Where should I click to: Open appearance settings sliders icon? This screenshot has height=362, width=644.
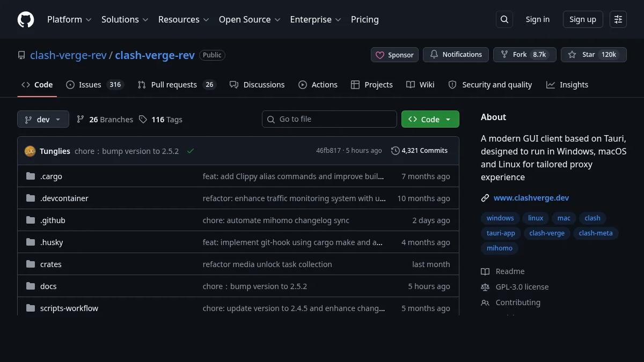(618, 19)
